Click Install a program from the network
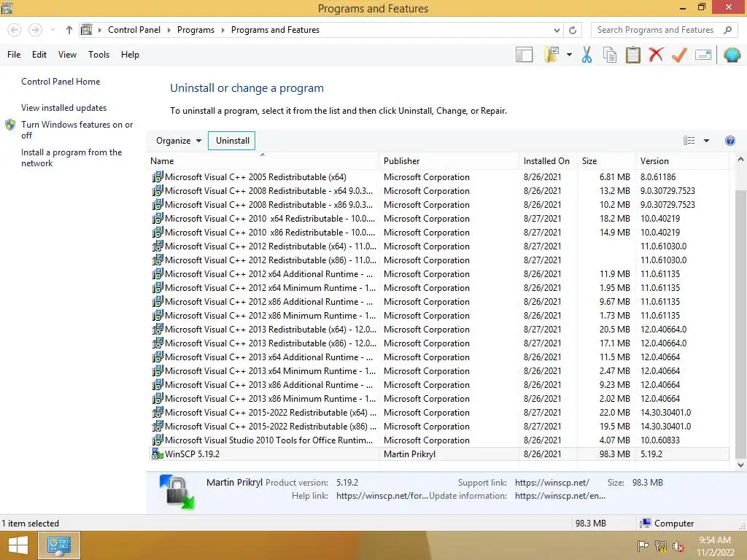This screenshot has height=560, width=747. 71,157
